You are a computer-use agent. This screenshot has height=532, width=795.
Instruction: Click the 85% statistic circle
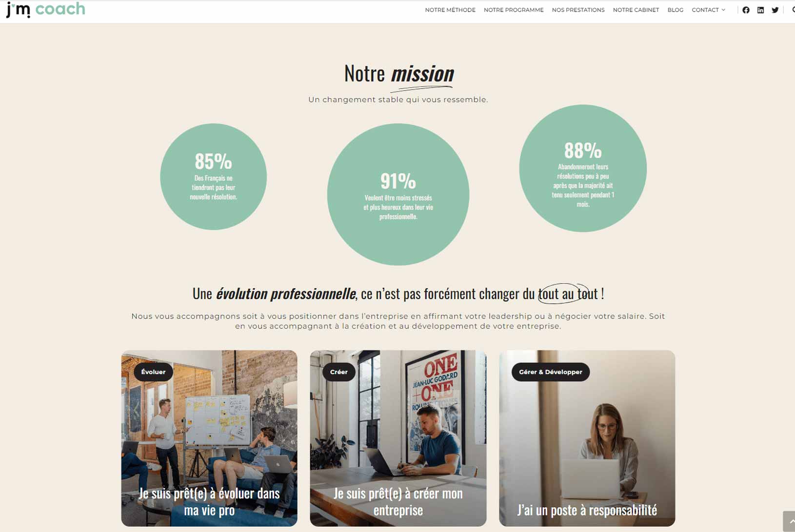point(213,177)
